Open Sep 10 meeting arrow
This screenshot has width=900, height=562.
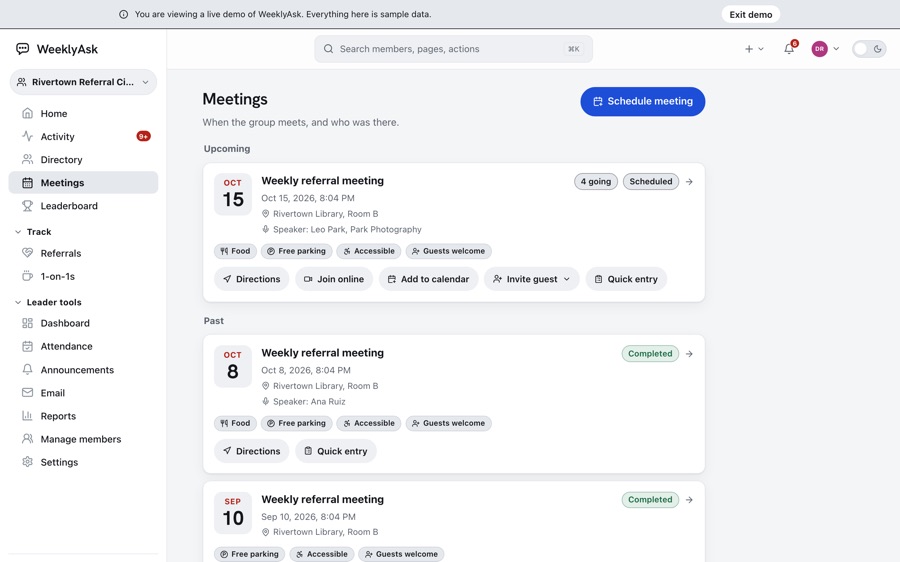[x=689, y=500]
